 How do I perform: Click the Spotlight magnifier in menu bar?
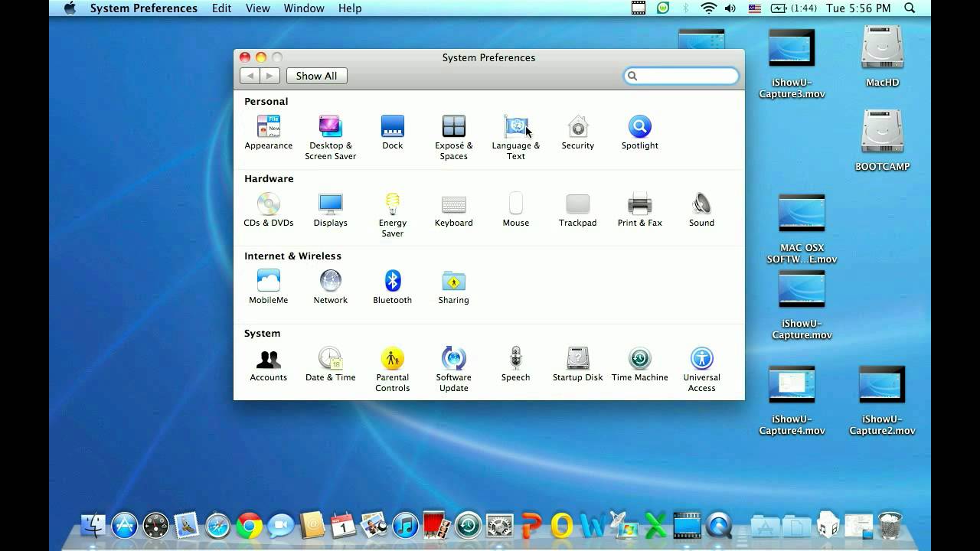coord(910,8)
